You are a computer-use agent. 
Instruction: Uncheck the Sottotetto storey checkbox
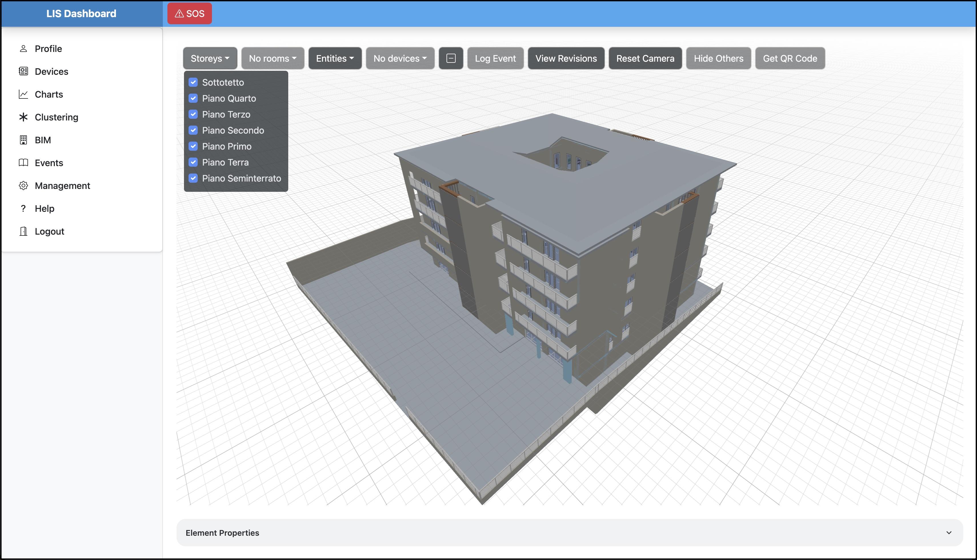click(193, 82)
